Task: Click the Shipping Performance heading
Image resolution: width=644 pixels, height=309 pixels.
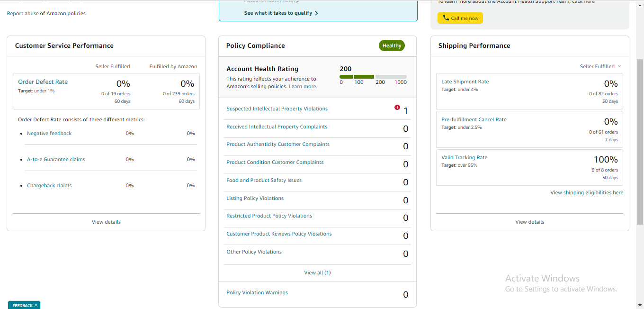Action: point(474,45)
